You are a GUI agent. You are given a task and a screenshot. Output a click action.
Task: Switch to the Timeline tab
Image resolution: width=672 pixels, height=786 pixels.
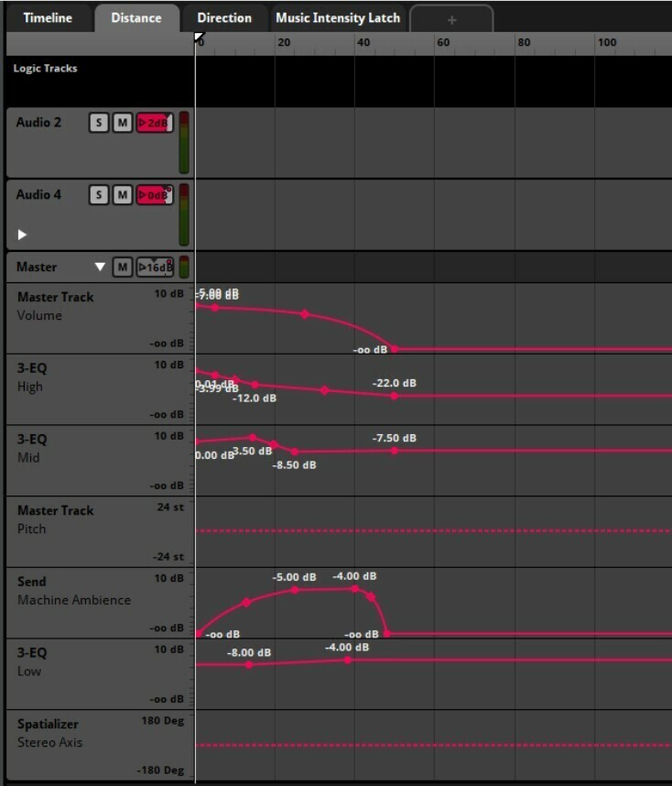[x=48, y=18]
